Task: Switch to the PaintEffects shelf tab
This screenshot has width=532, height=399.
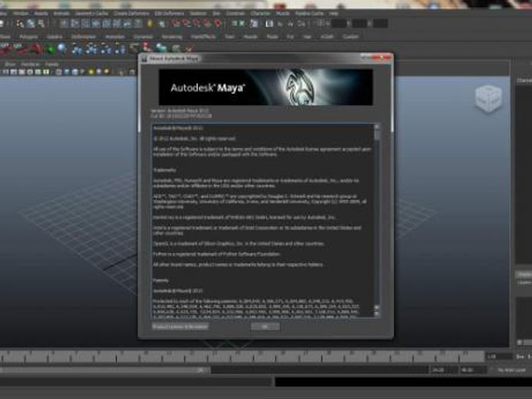Action: 203,37
